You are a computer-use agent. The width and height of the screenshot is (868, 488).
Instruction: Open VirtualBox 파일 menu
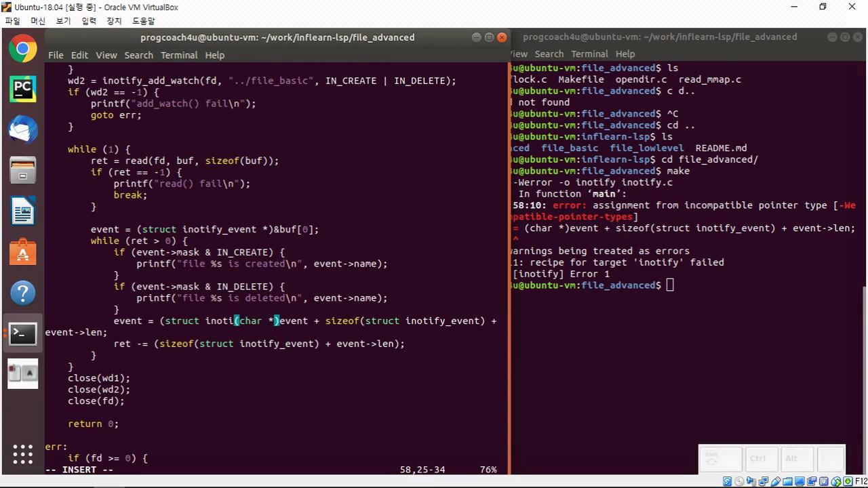click(12, 21)
